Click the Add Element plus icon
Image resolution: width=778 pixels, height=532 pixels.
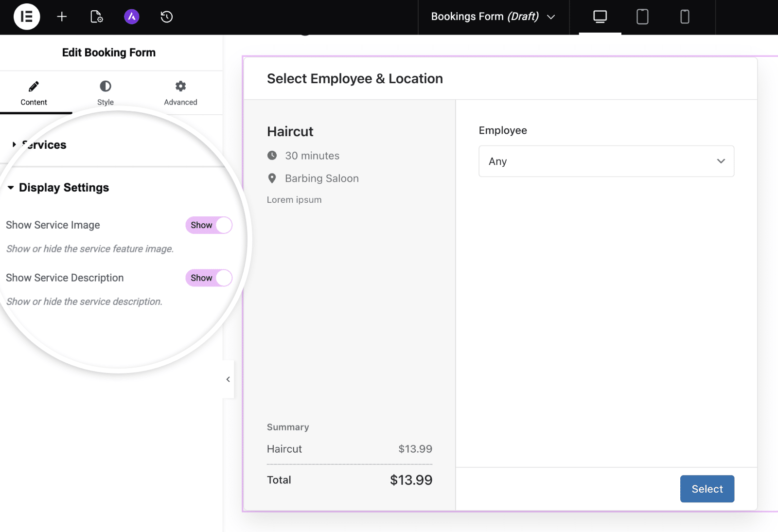pyautogui.click(x=62, y=17)
